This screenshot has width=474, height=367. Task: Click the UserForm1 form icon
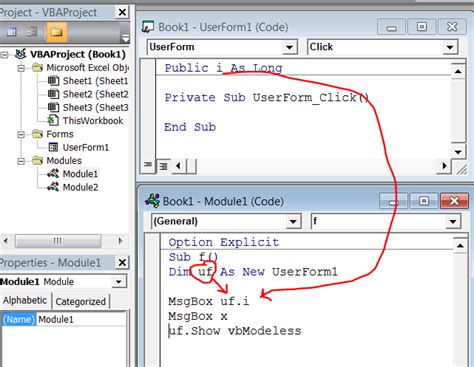(53, 147)
